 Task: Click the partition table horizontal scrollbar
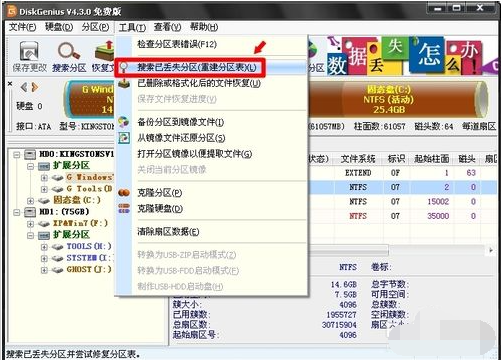pyautogui.click(x=348, y=250)
